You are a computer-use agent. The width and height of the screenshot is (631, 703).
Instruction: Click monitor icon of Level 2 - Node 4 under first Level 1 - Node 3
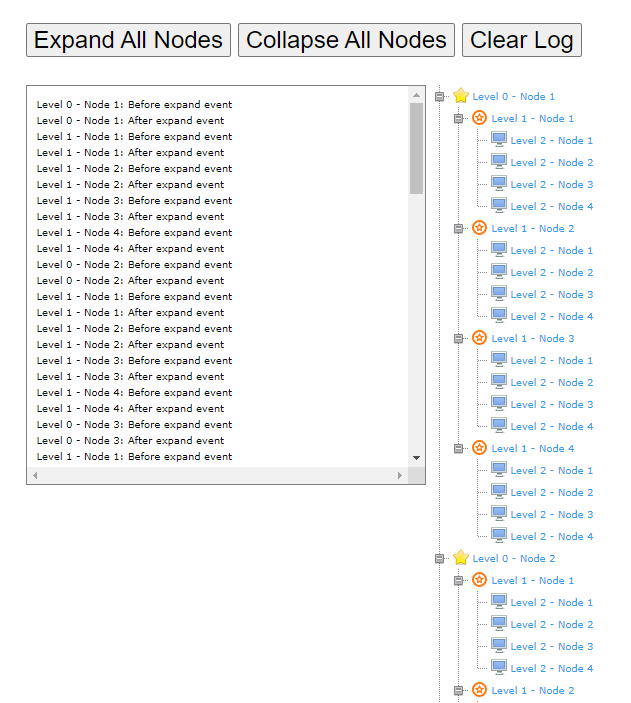(499, 425)
